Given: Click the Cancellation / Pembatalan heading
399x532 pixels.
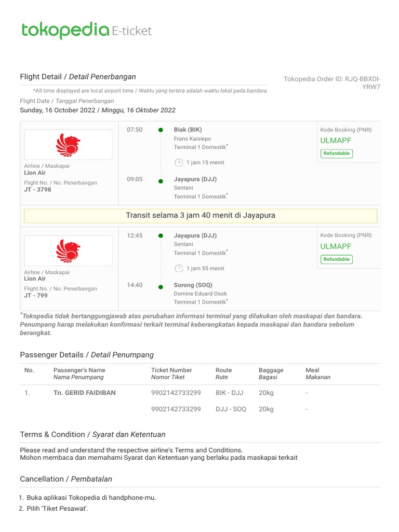Looking at the screenshot, I should click(66, 479).
